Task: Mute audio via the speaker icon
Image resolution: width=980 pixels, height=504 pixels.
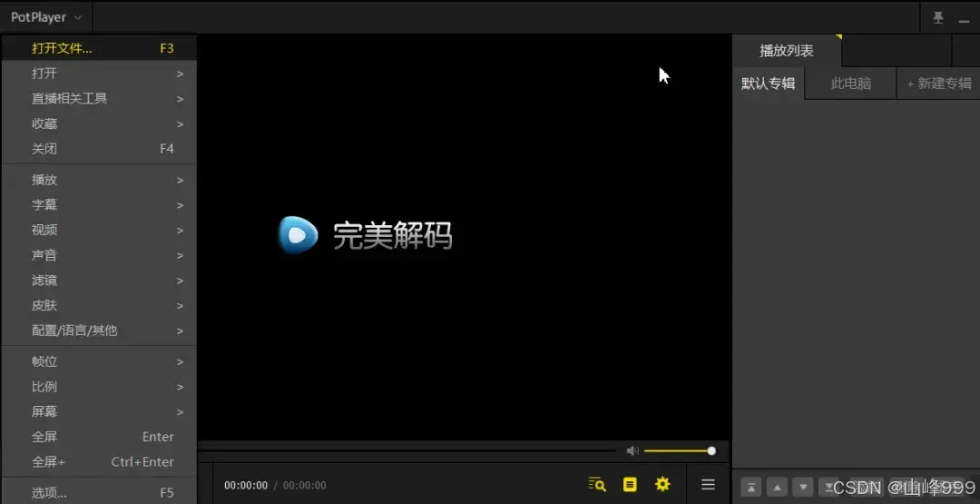Action: coord(632,450)
